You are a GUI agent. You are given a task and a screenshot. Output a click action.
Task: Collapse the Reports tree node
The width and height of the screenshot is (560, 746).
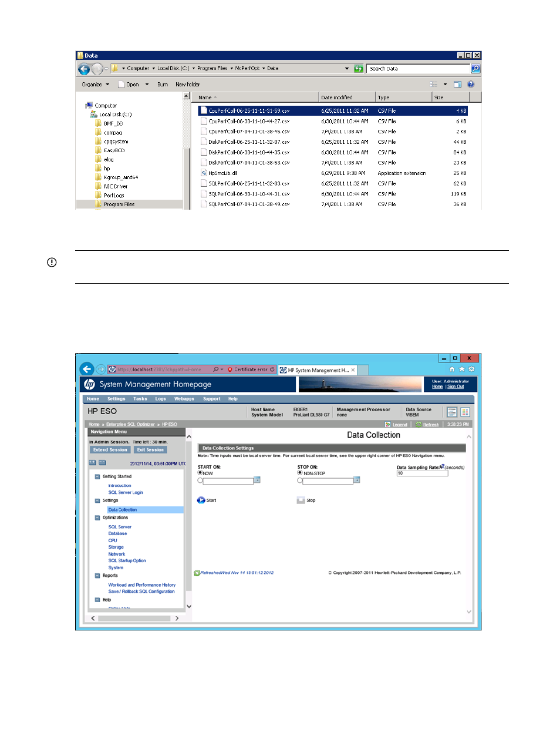coord(97,576)
